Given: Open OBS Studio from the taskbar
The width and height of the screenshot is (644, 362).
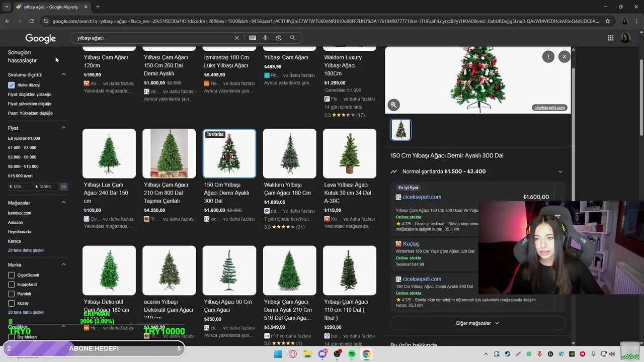Looking at the screenshot, I should tap(337, 354).
